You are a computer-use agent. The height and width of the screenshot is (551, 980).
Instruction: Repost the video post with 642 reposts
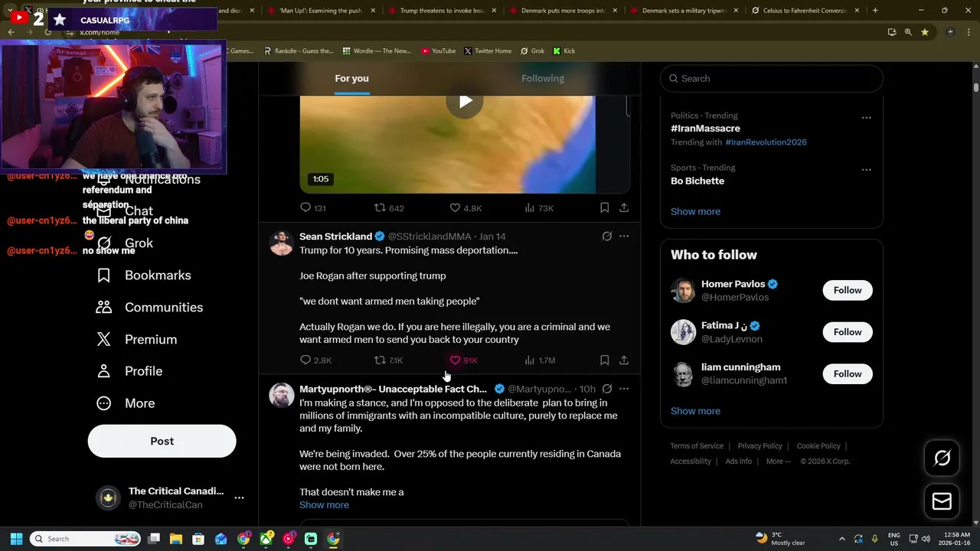click(389, 208)
